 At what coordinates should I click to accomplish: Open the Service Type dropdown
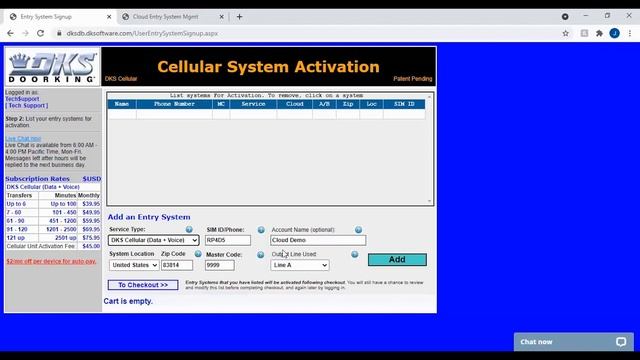[153, 240]
